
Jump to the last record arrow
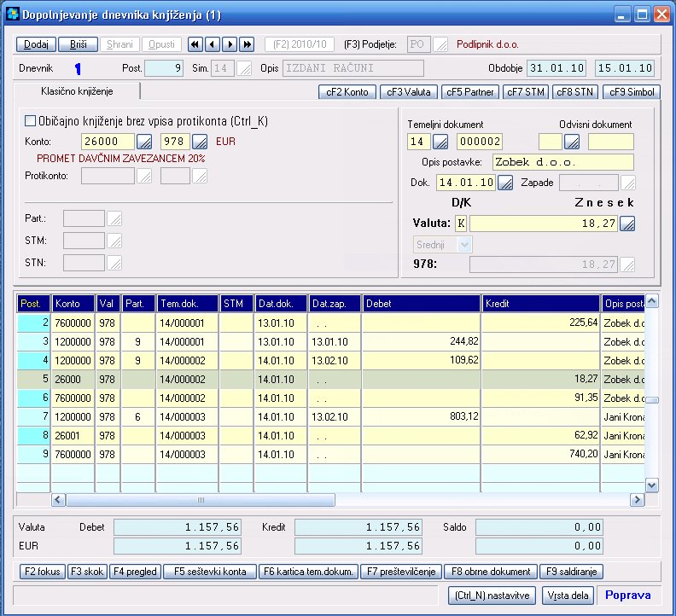(247, 44)
